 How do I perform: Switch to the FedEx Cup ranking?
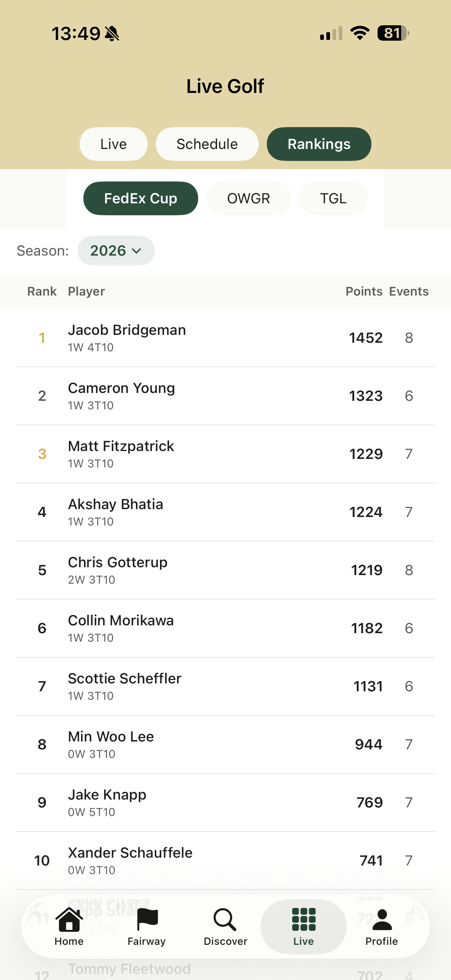(141, 198)
